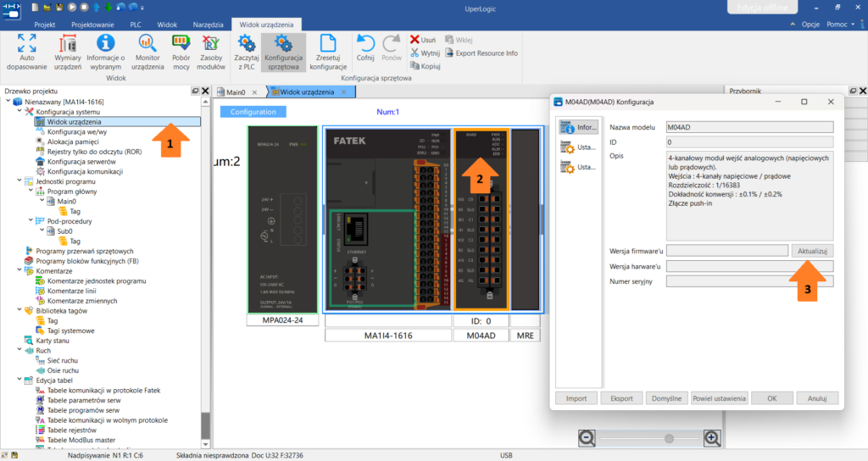Screen dimensions: 868x461
Task: Toggle Konfiguracja sprzętowa button
Action: pyautogui.click(x=283, y=52)
